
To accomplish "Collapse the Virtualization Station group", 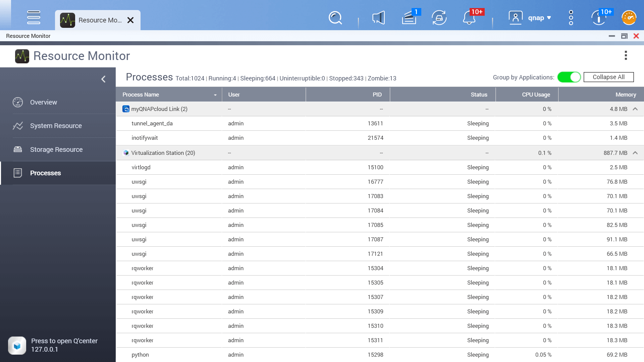I will pos(635,153).
